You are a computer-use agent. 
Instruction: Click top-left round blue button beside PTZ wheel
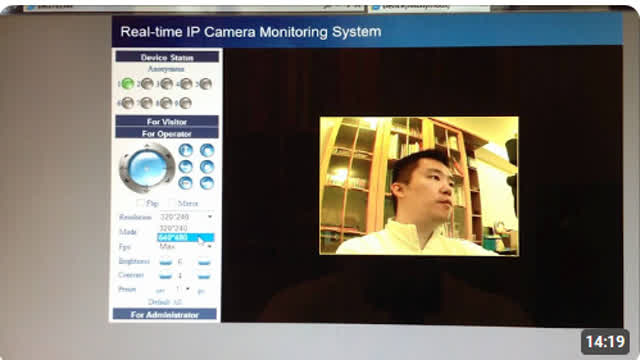[186, 150]
